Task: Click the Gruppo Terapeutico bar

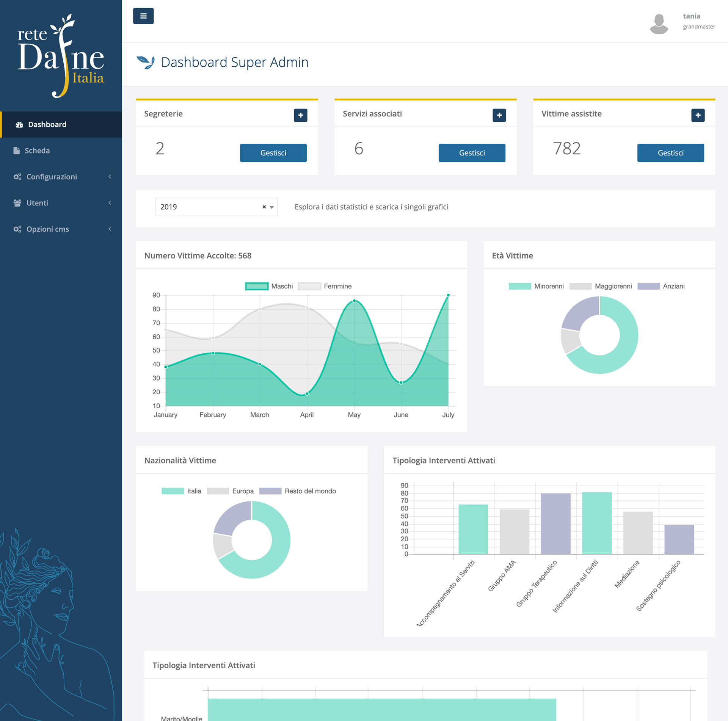Action: [556, 524]
